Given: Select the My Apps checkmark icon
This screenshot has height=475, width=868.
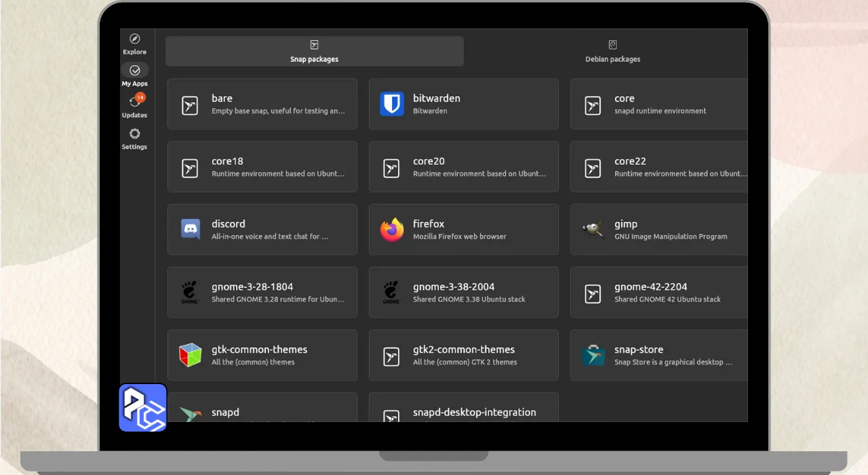Looking at the screenshot, I should tap(134, 71).
